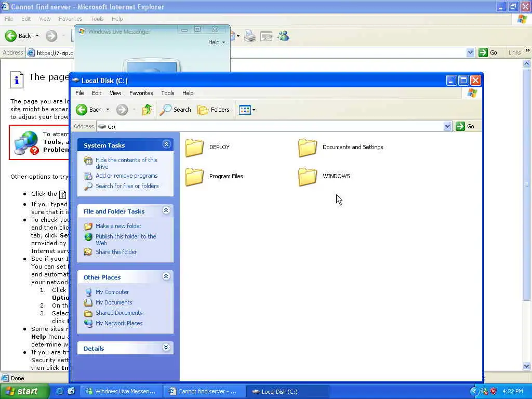Click Print icon in Internet Explorer toolbar
Viewport: 532px width, 399px height.
click(x=250, y=36)
